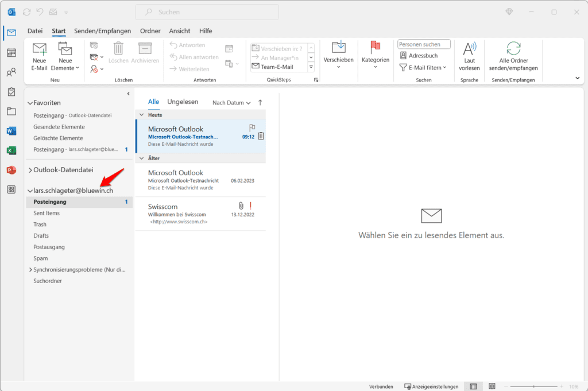Expand the QuickSteps gallery

click(x=311, y=67)
